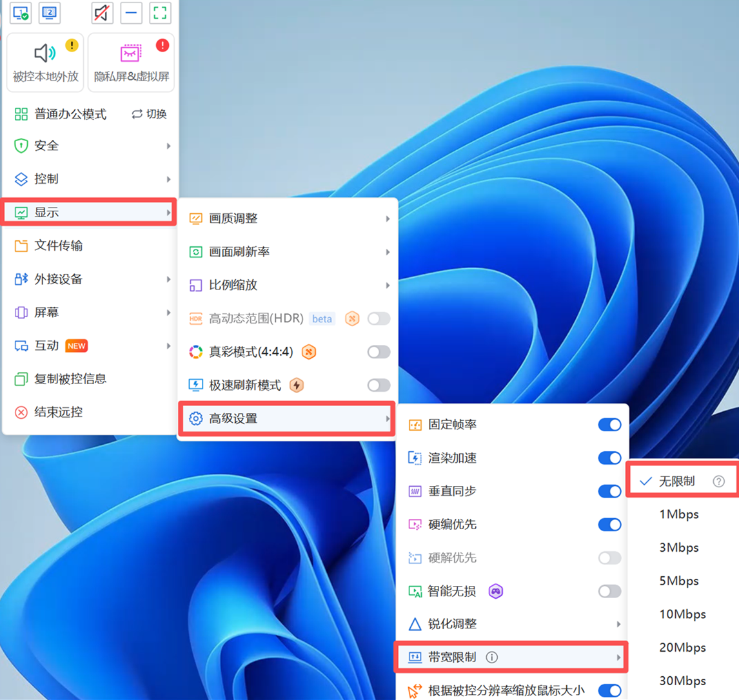Click 复制被控信息 entry
This screenshot has width=739, height=700.
coord(90,379)
